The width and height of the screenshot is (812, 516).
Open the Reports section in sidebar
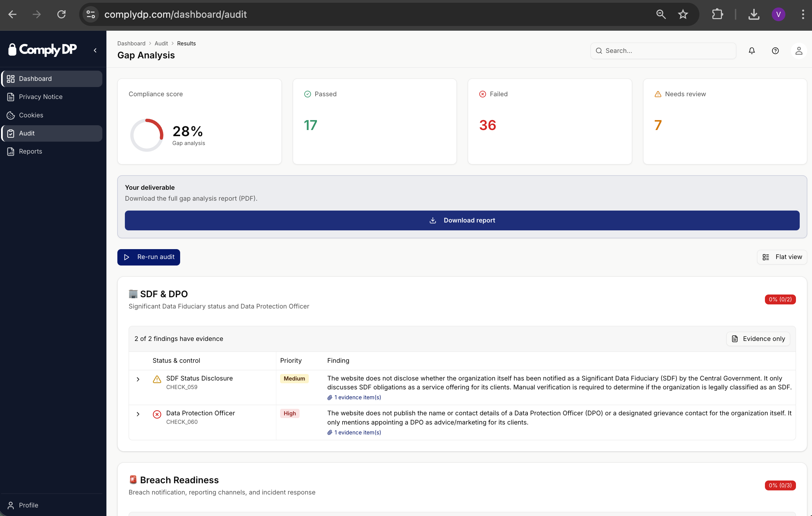click(x=31, y=151)
